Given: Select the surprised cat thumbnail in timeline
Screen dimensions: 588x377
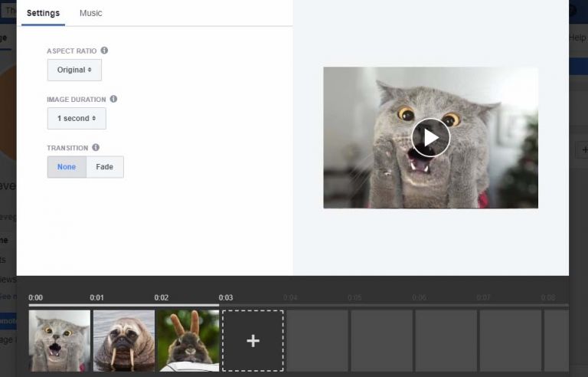Looking at the screenshot, I should coord(60,341).
